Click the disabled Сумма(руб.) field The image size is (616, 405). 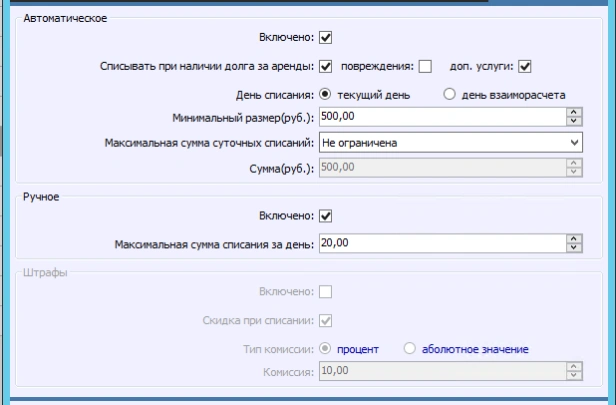[440, 169]
